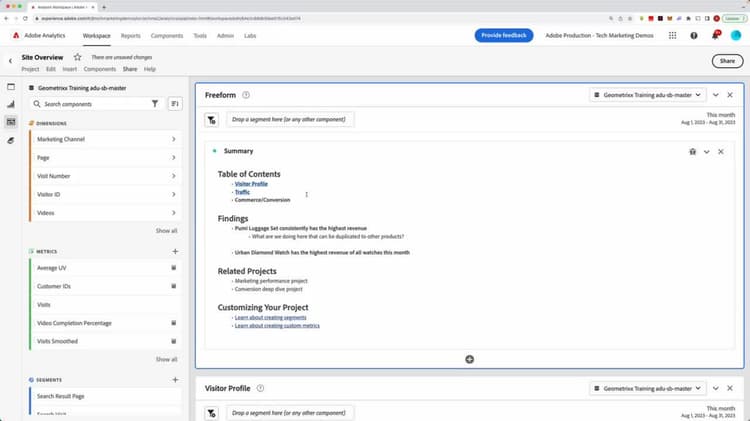Click the Freeform panel info icon
The image size is (750, 421).
click(246, 95)
